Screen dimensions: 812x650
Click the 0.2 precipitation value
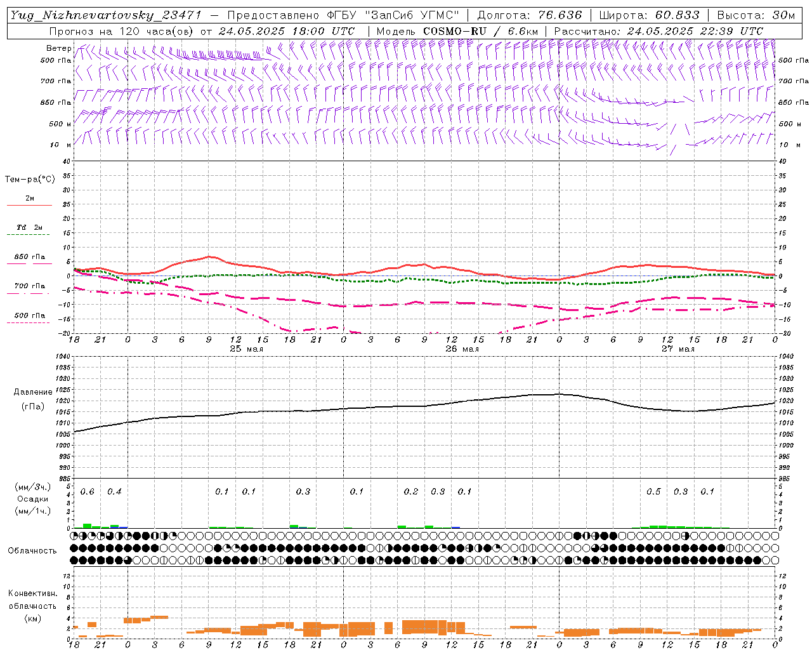(x=411, y=492)
